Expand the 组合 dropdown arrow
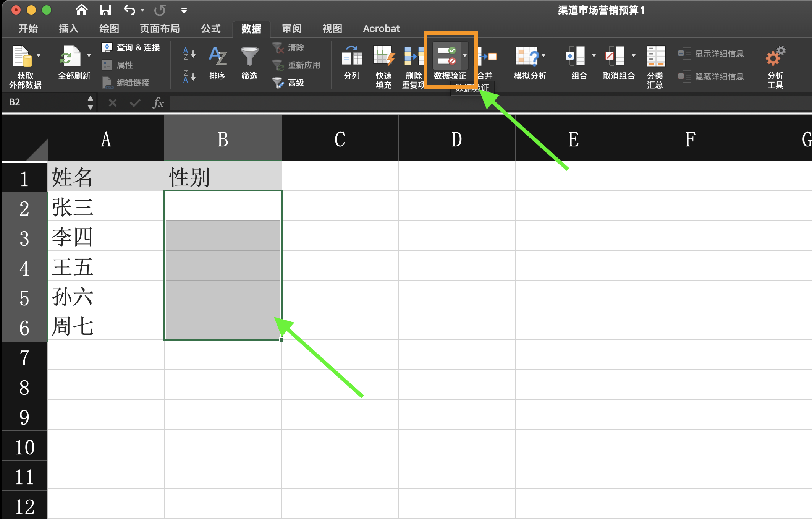Screen dimensions: 812x519 coord(594,56)
